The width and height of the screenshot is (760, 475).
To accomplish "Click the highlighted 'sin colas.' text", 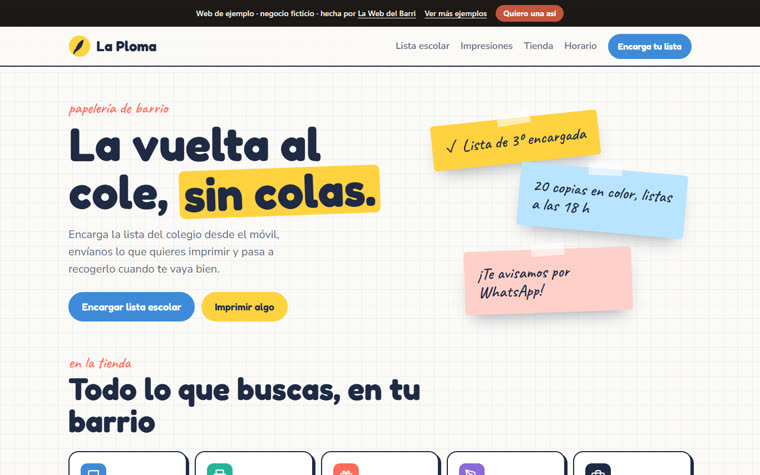I will tap(280, 192).
